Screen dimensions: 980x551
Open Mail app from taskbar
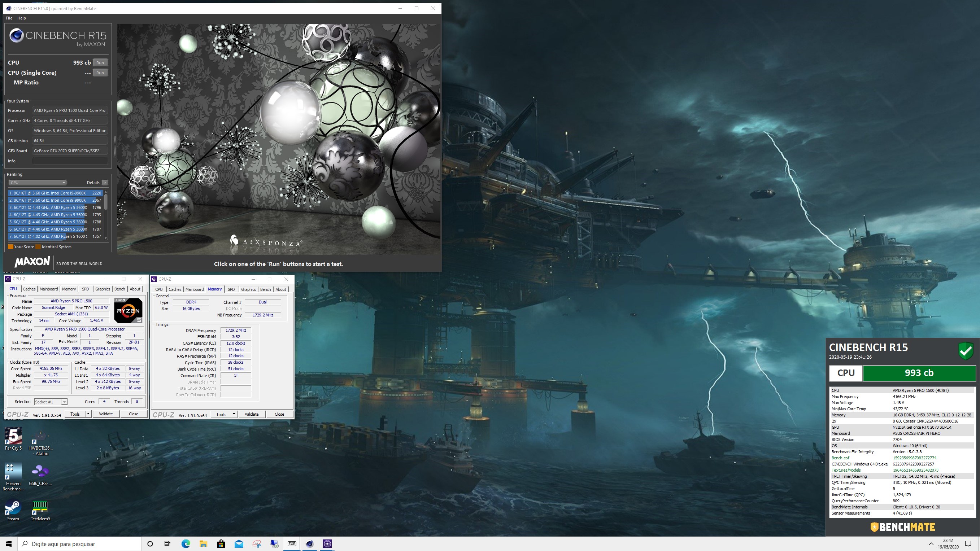(239, 544)
